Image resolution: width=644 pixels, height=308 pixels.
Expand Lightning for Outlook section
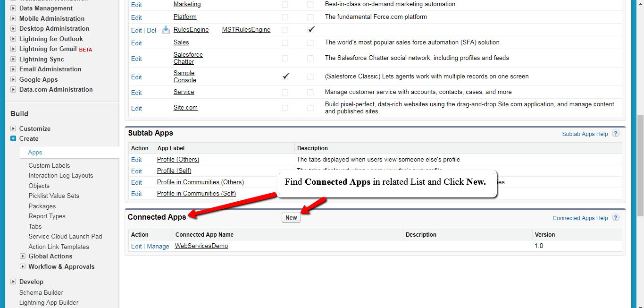13,39
